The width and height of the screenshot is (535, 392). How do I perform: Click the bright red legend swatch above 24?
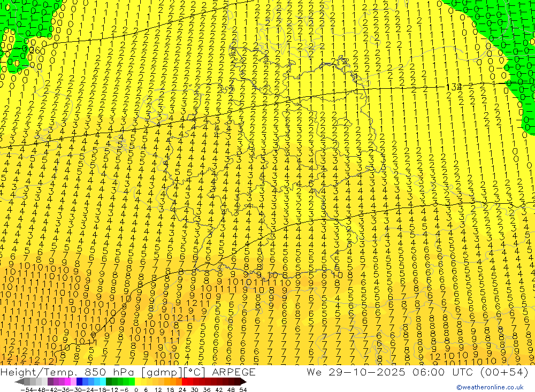[x=185, y=382]
